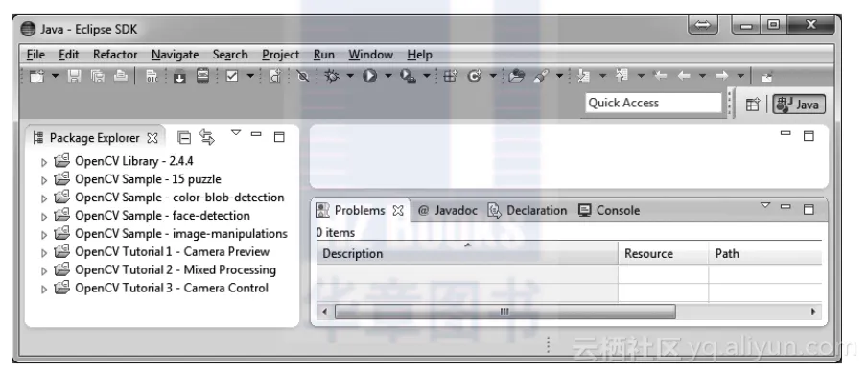This screenshot has height=373, width=868.
Task: Click the Run play icon in toolbar
Action: point(369,77)
